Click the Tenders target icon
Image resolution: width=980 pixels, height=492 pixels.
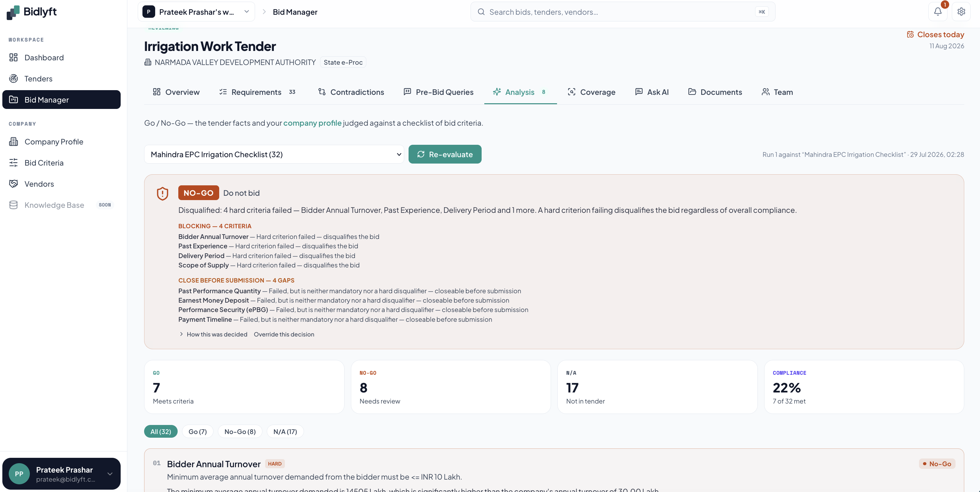[13, 78]
